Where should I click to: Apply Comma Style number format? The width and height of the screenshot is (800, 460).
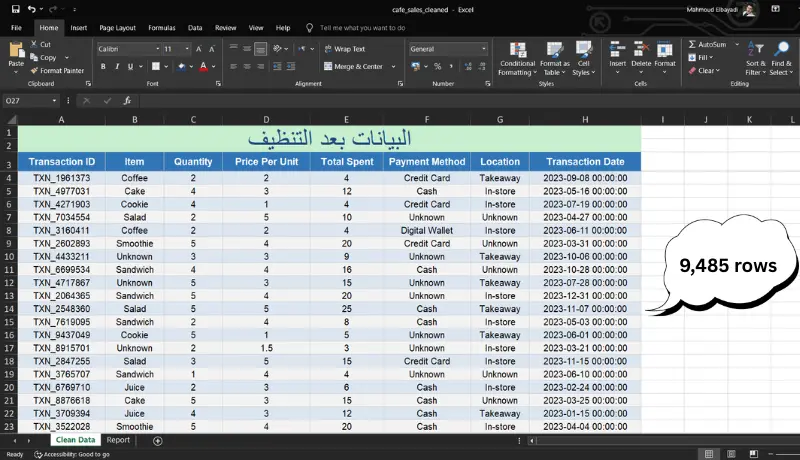click(x=451, y=66)
